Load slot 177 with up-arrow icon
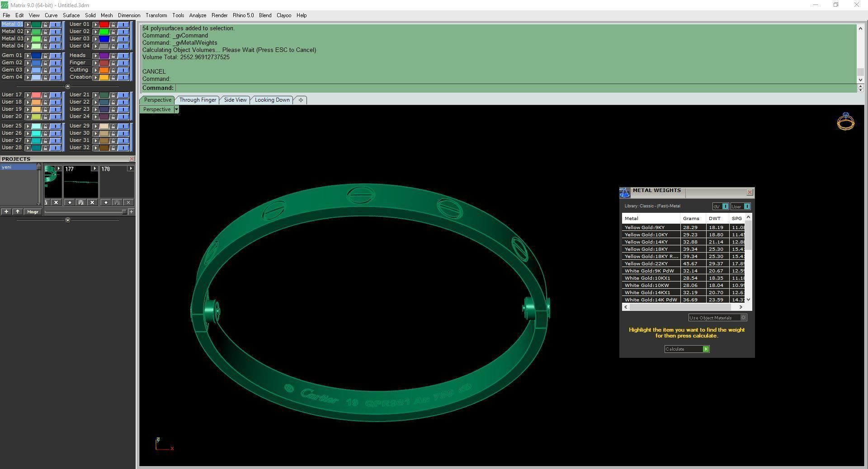The width and height of the screenshot is (868, 469). 70,202
